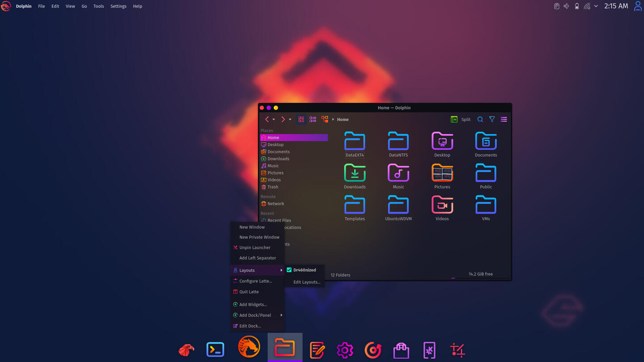Open the Templates folder

355,208
